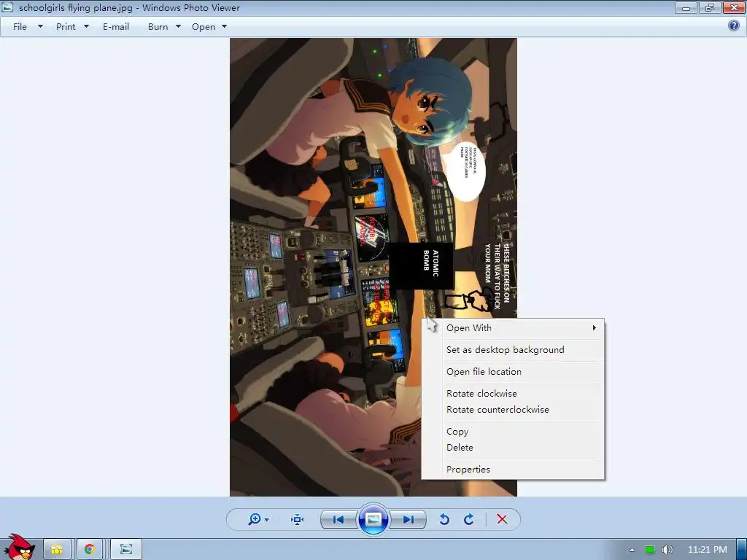This screenshot has height=560, width=747.
Task: Open Google Chrome from the taskbar
Action: (90, 549)
